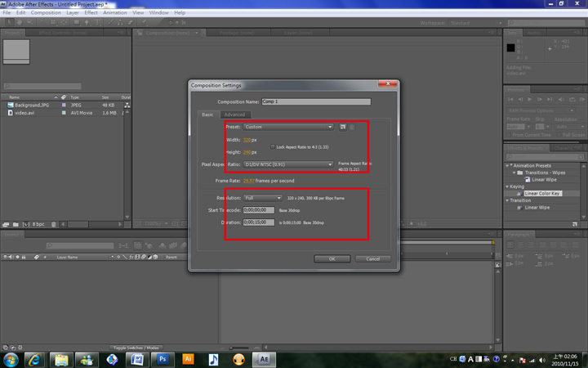Play the preview in Preview panel
This screenshot has height=368, width=588.
(x=530, y=100)
